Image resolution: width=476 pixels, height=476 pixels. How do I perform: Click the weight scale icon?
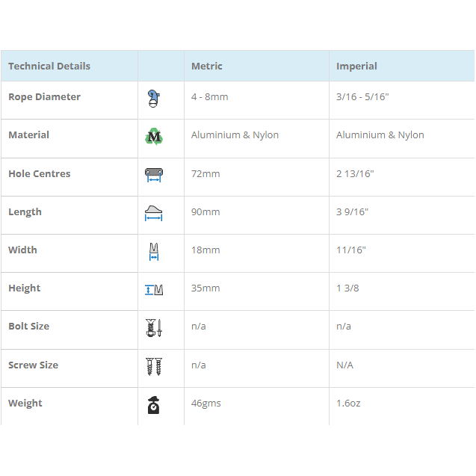(154, 404)
